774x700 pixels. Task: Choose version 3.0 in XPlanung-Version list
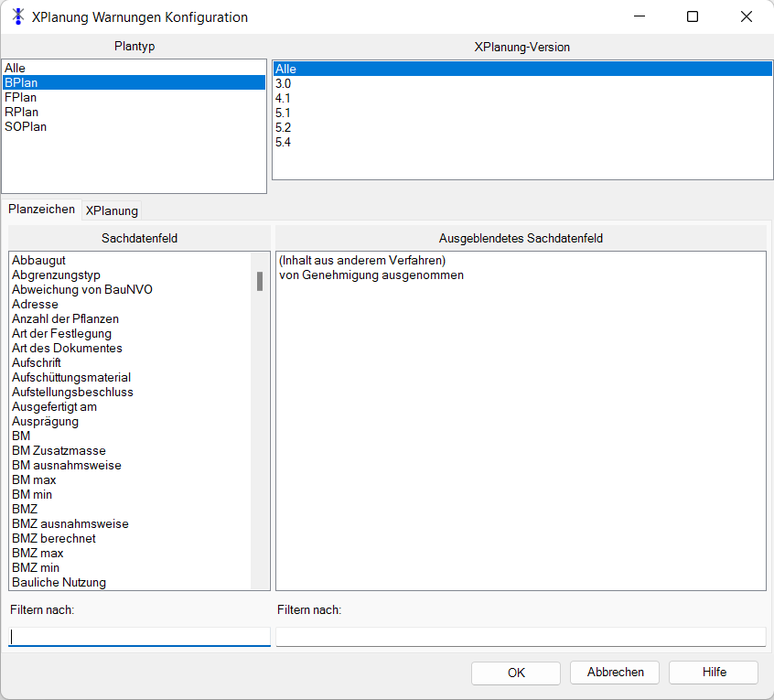point(284,83)
